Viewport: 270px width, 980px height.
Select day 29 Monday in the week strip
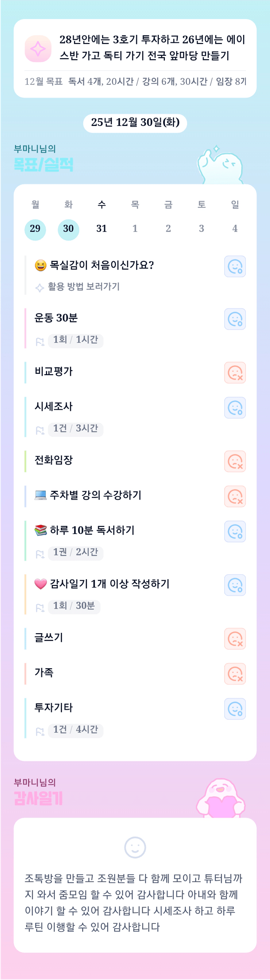[x=35, y=229]
